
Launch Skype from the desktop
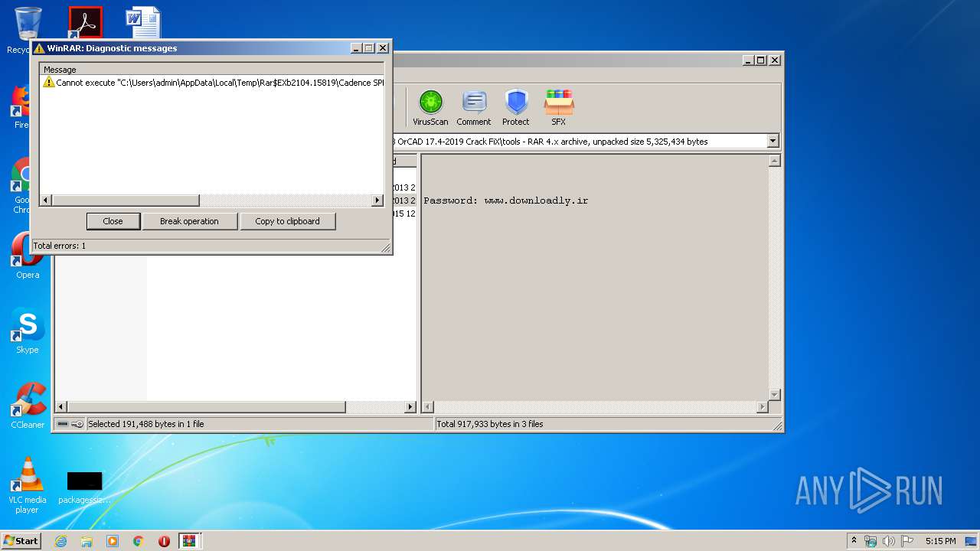[x=28, y=331]
